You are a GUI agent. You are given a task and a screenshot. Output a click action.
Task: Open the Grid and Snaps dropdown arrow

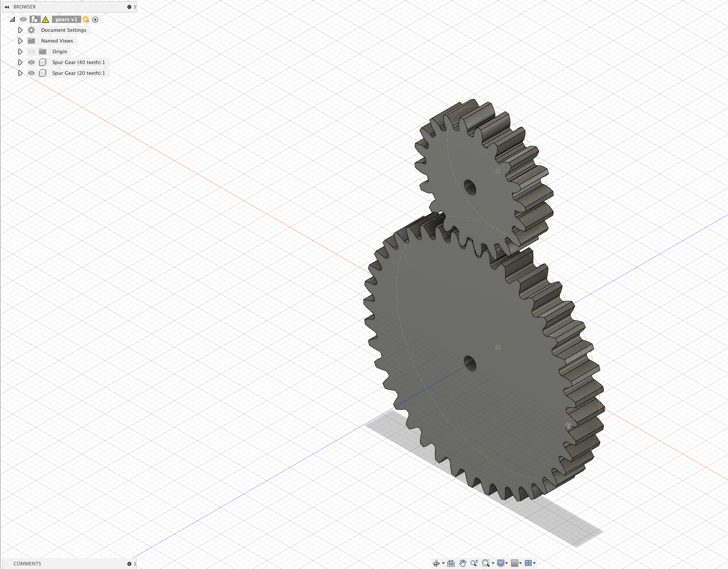[x=520, y=563]
